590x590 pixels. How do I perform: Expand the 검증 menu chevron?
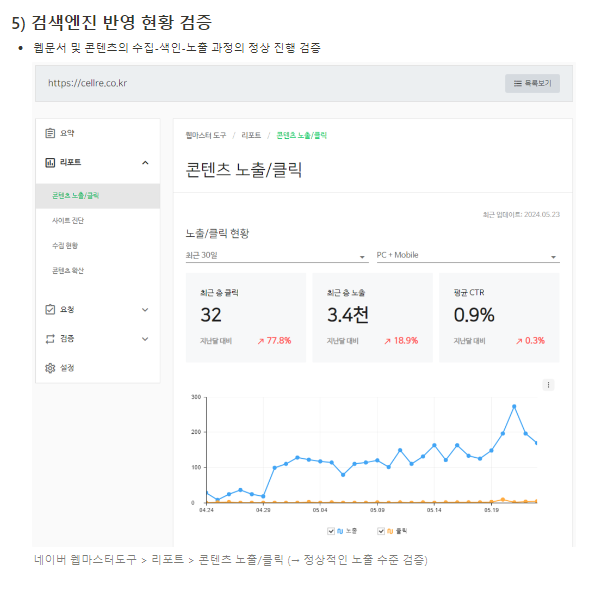click(145, 339)
